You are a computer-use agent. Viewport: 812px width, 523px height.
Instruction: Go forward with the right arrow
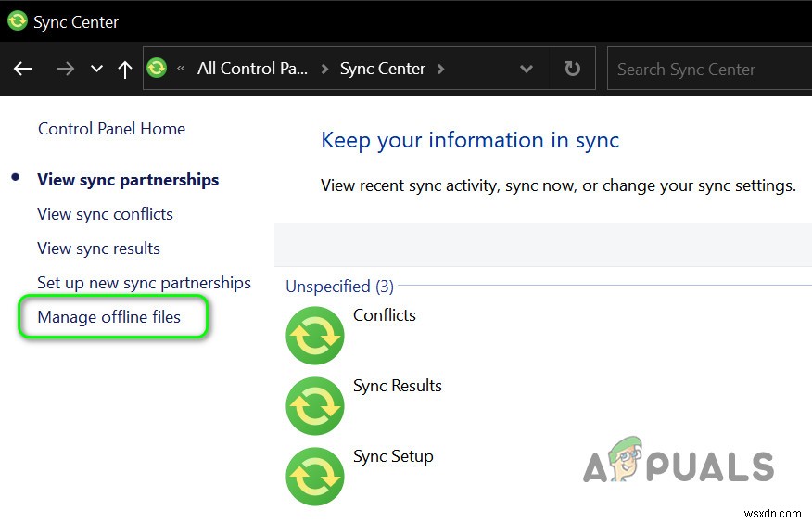[65, 69]
